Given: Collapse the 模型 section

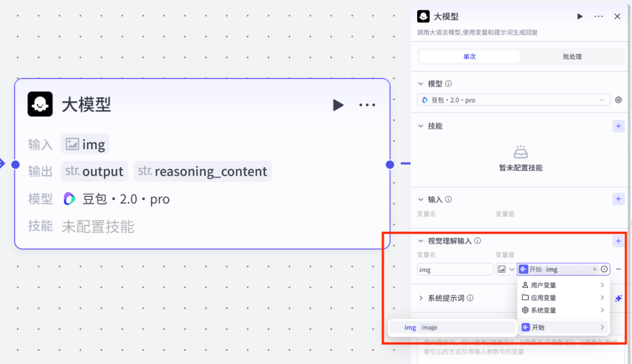Looking at the screenshot, I should 421,84.
